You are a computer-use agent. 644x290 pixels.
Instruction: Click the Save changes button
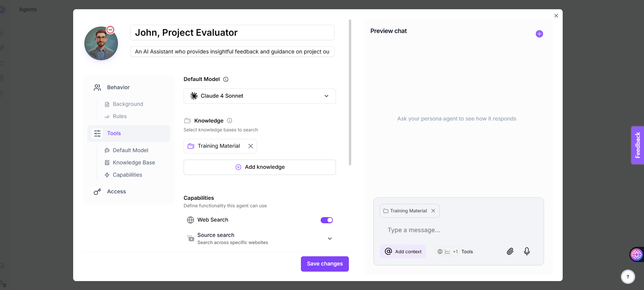(325, 264)
